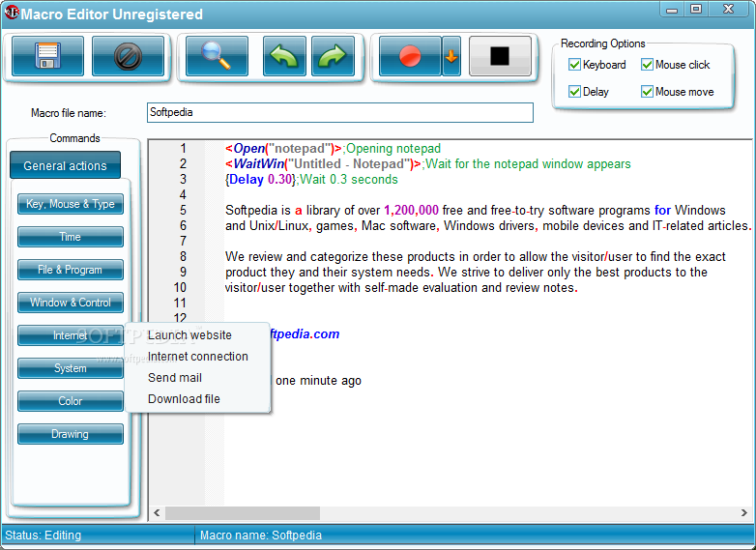This screenshot has height=550, width=756.
Task: Select Send mail from the menu
Action: coord(175,377)
